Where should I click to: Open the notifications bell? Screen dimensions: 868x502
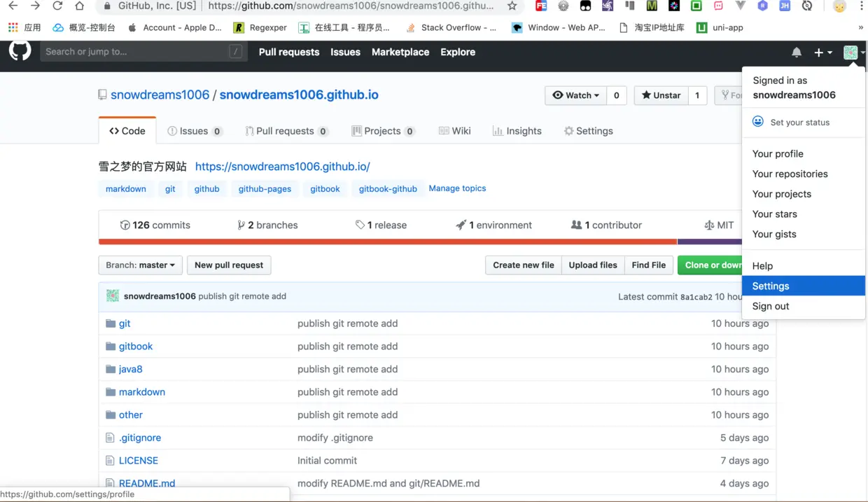[x=797, y=51]
